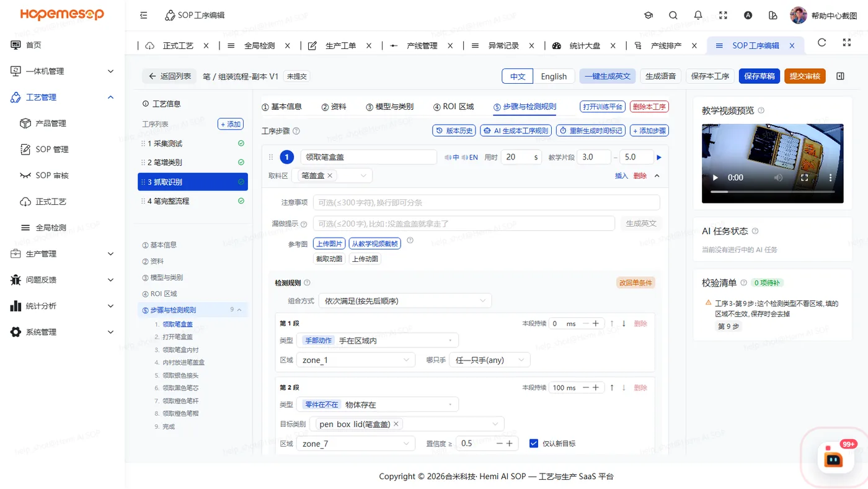The image size is (868, 489).
Task: Open the zone_7 区域 dropdown
Action: click(x=356, y=444)
